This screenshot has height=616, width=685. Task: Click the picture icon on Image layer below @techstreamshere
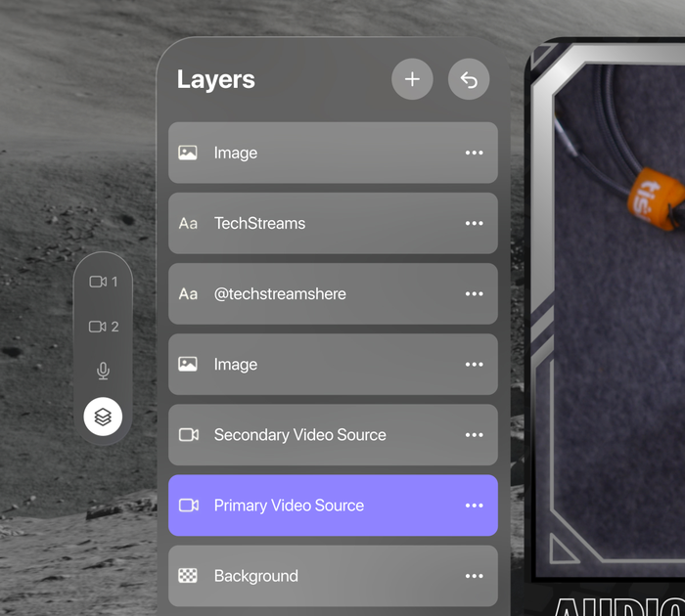click(x=188, y=364)
